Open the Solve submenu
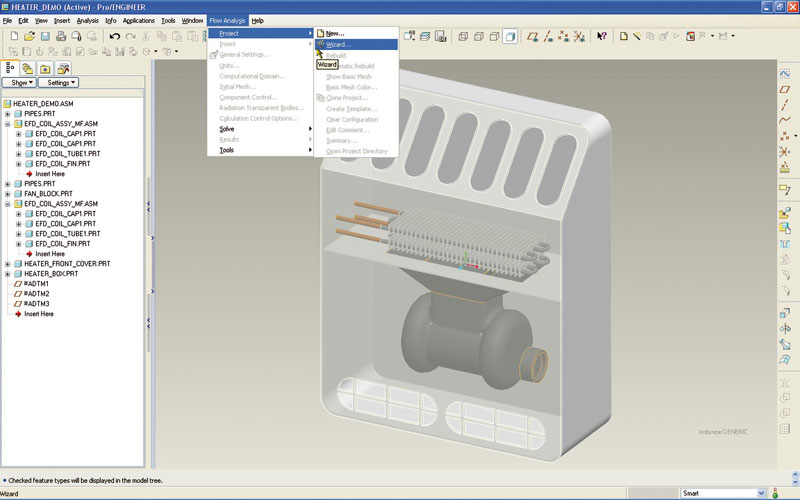The height and width of the screenshot is (500, 800). [260, 129]
